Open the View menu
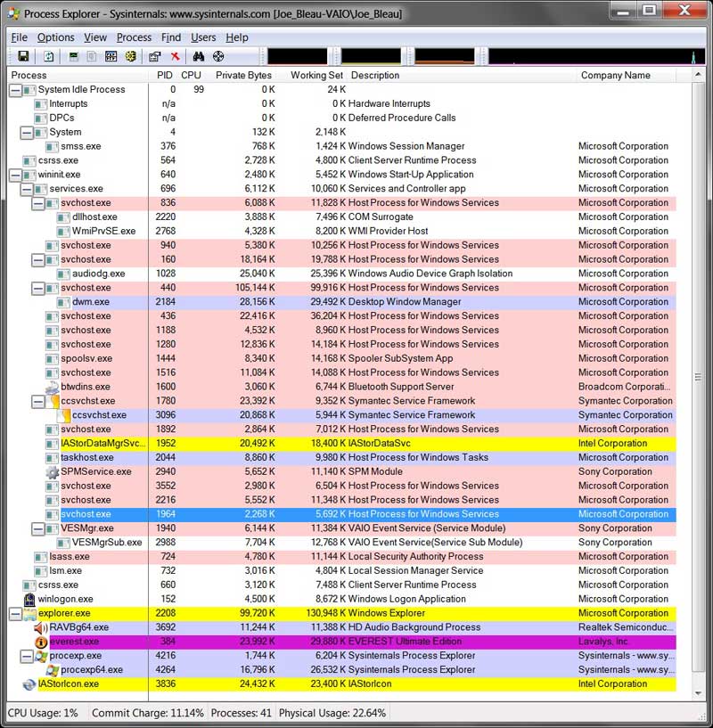The width and height of the screenshot is (713, 728). coord(95,37)
